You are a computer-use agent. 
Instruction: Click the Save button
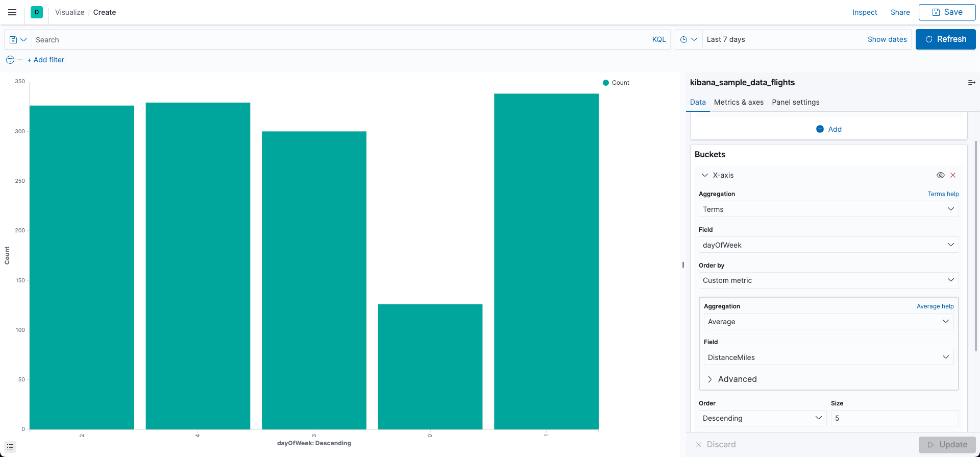click(x=947, y=12)
